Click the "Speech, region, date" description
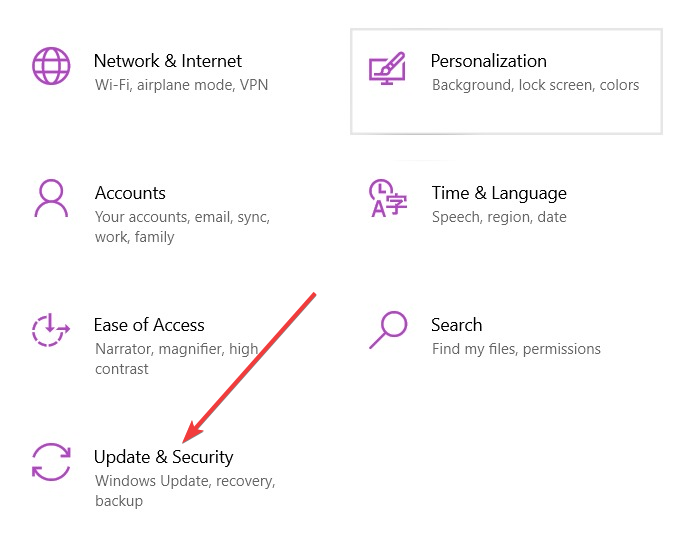The width and height of the screenshot is (691, 556). [x=499, y=217]
